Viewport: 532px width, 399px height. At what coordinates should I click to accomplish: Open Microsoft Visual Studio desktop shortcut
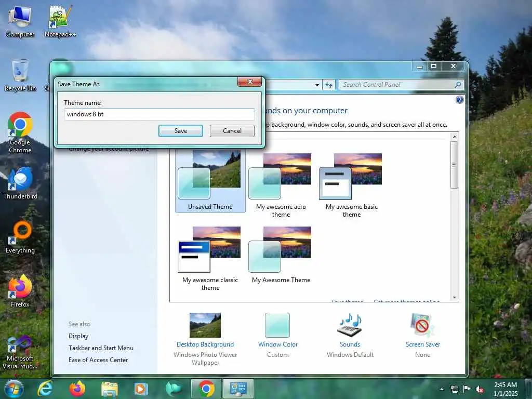pyautogui.click(x=20, y=352)
